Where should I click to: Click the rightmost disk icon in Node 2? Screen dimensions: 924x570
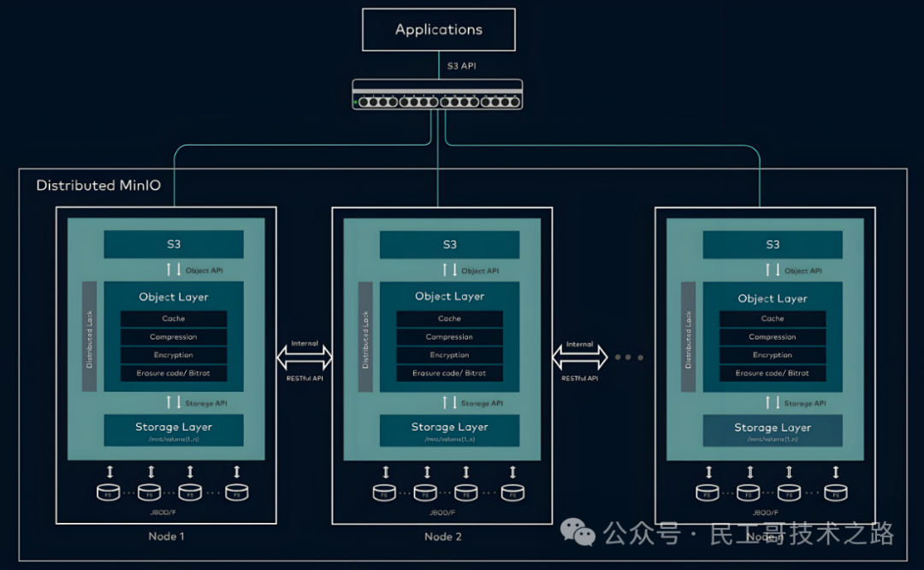point(512,492)
